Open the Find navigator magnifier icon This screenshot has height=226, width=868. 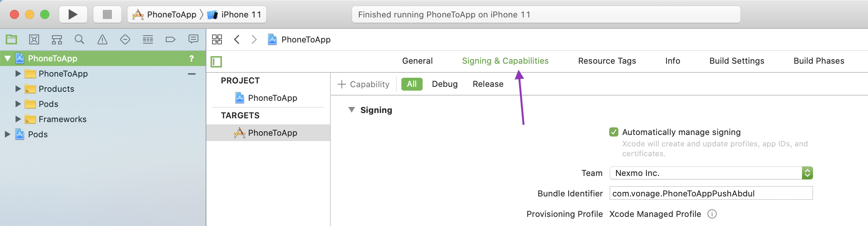tap(79, 39)
